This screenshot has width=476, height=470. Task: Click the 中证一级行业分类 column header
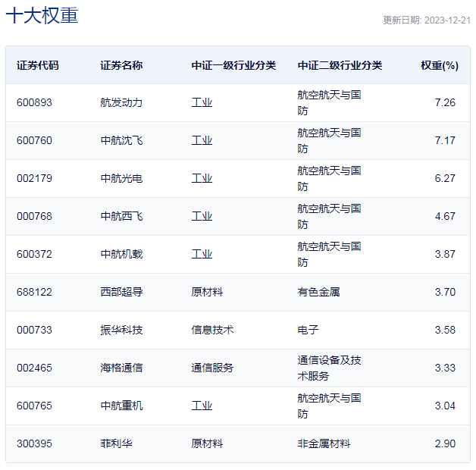coord(233,65)
